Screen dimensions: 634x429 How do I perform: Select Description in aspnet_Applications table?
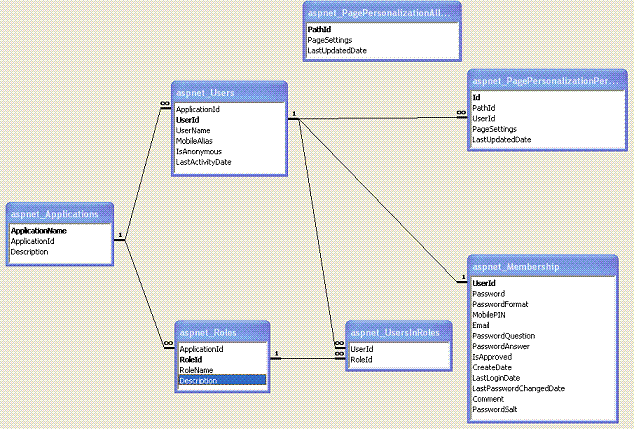pyautogui.click(x=29, y=252)
